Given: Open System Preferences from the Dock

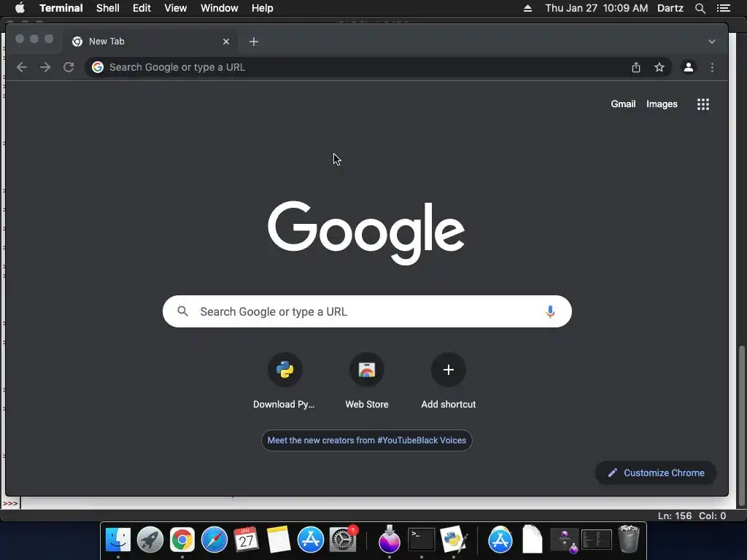Looking at the screenshot, I should (343, 540).
